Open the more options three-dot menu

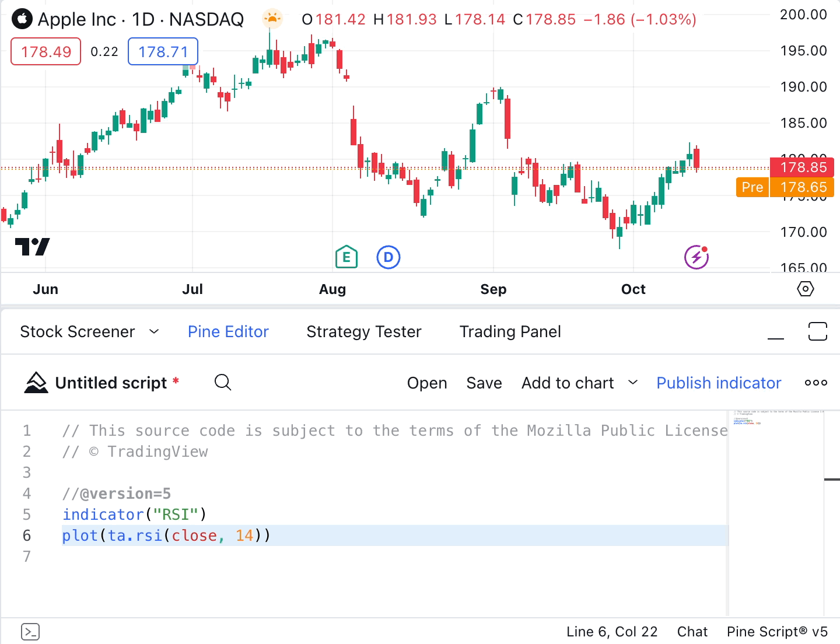coord(816,383)
